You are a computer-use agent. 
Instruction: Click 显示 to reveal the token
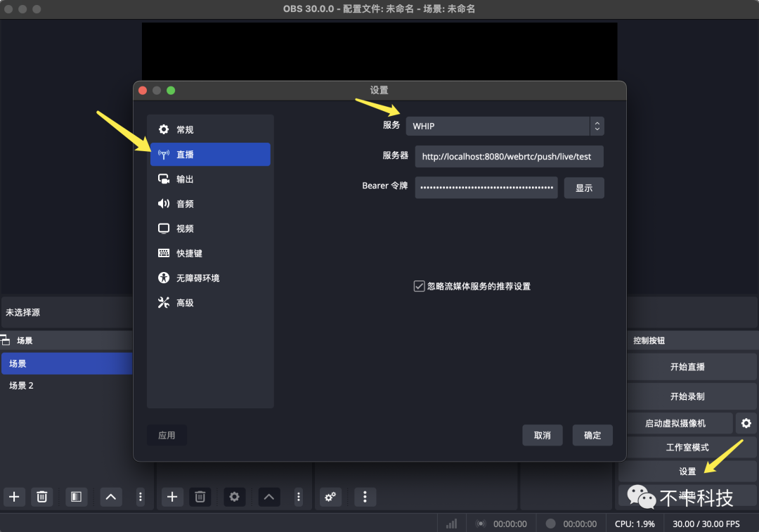[584, 188]
